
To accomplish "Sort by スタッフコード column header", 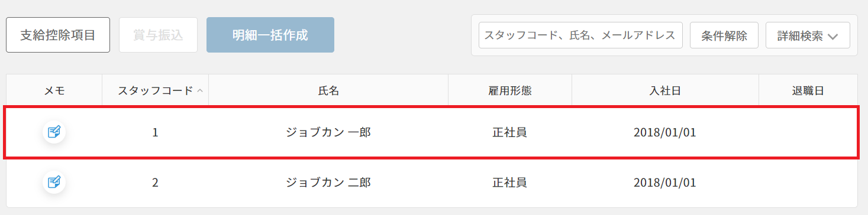I will pyautogui.click(x=155, y=90).
